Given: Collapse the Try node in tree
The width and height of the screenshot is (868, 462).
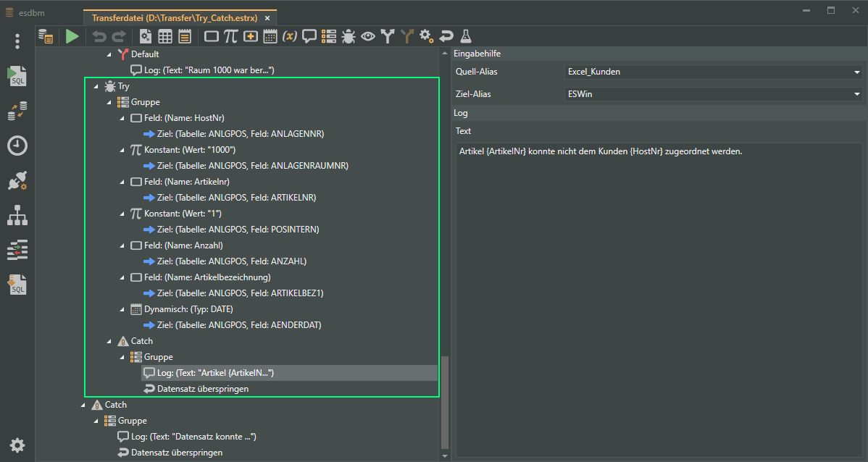Looking at the screenshot, I should tap(96, 87).
